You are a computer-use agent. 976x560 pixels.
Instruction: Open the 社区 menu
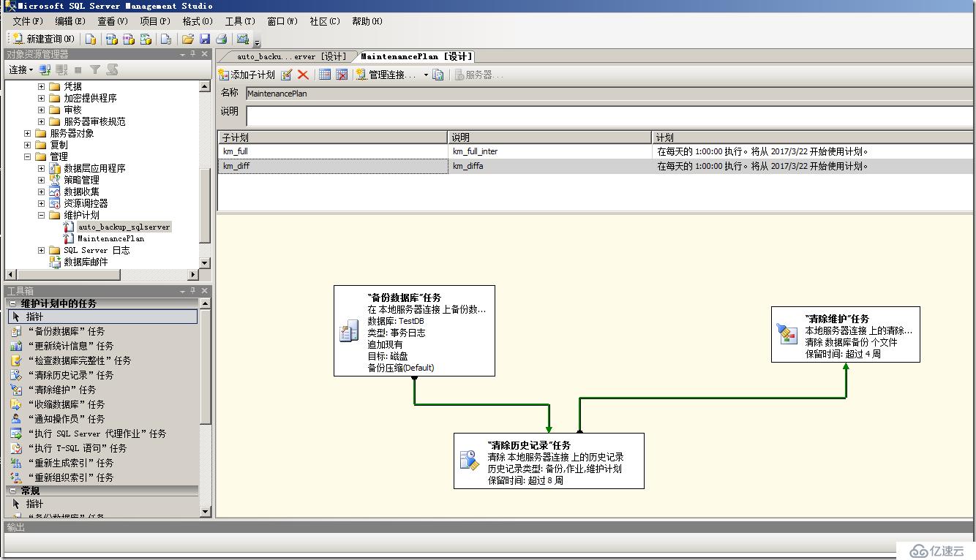pos(325,21)
